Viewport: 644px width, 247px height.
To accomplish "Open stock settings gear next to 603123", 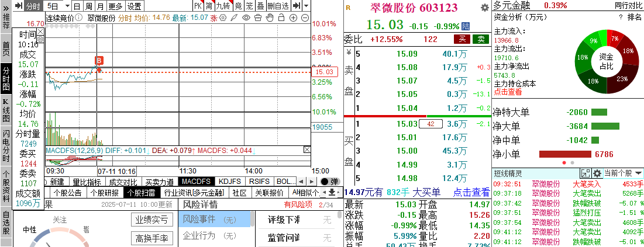I will [485, 8].
